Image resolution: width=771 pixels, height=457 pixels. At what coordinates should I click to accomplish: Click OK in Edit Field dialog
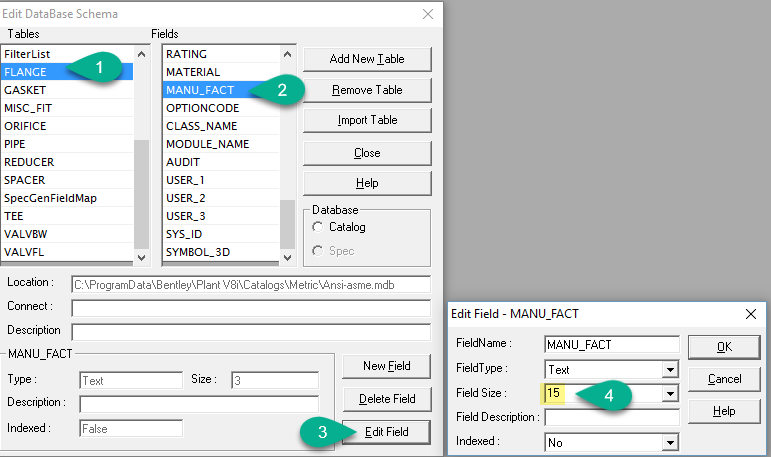724,347
